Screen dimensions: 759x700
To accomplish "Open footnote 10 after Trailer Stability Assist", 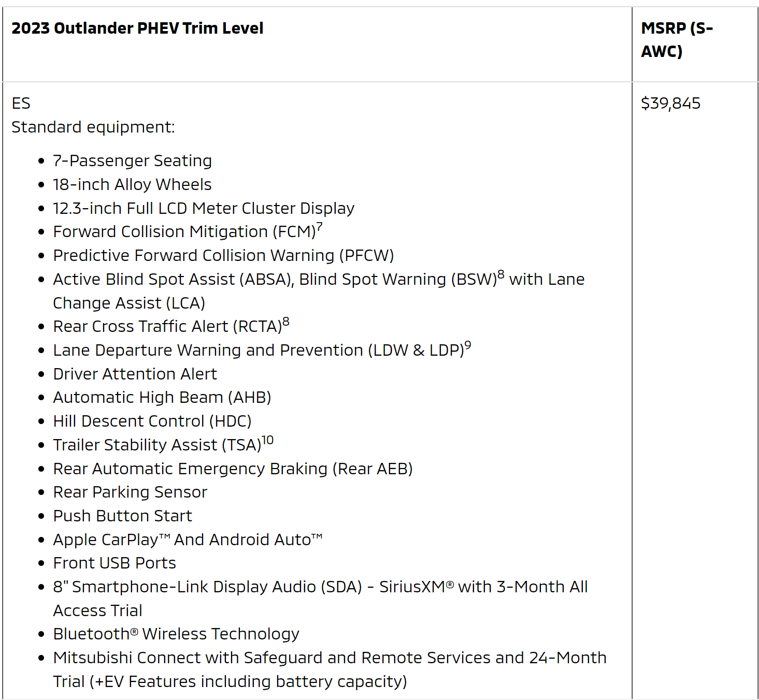I will coord(267,440).
